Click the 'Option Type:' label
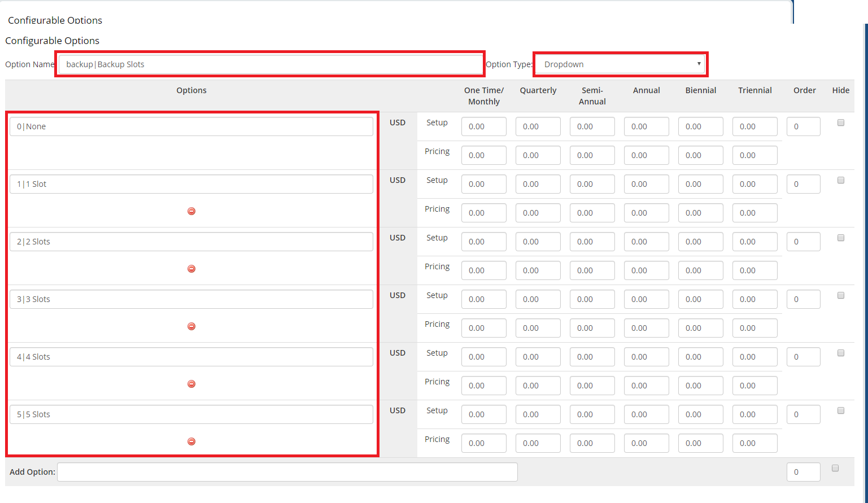868x503 pixels. tap(509, 64)
